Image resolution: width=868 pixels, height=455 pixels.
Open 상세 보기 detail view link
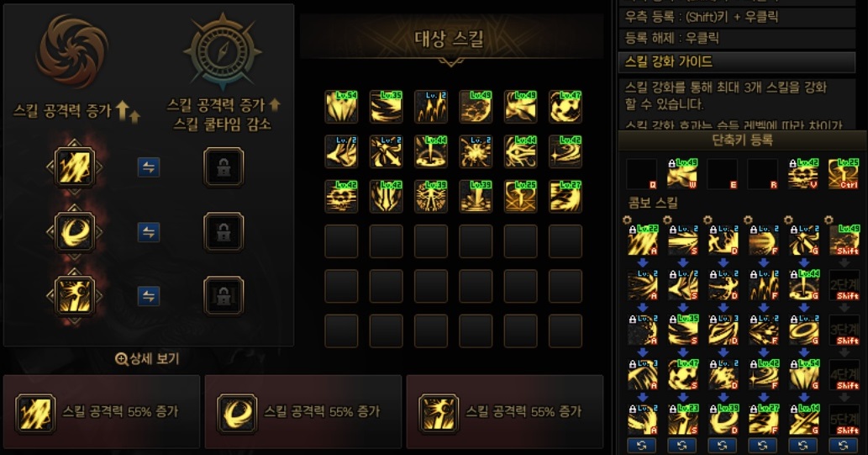tap(147, 358)
